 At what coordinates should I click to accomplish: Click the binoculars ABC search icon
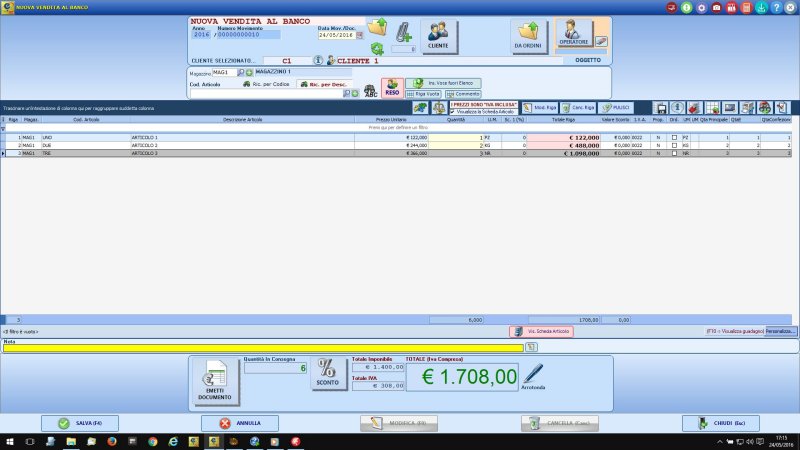[370, 91]
